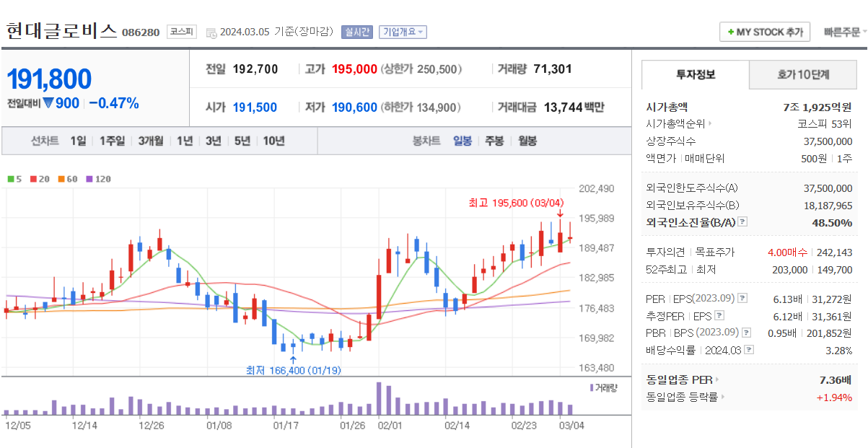Click the 12/26 date label on chart axis
Screen dimensions: 868x448
click(x=152, y=426)
